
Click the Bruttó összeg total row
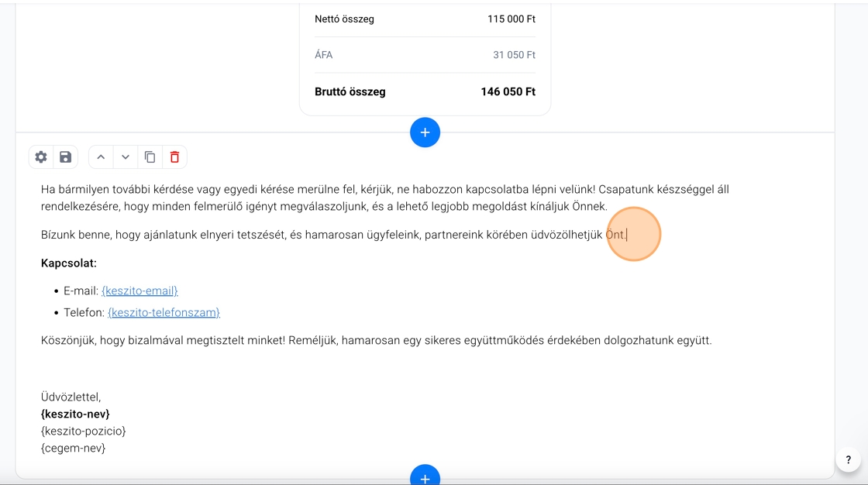[x=425, y=91]
